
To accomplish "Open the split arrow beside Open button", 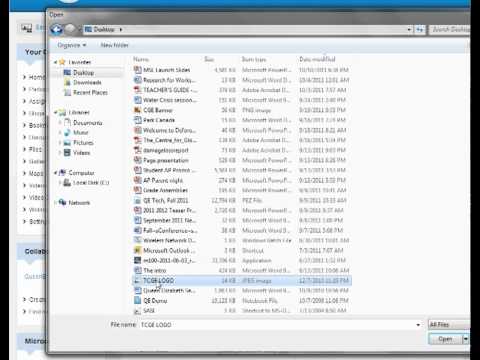I will click(x=466, y=339).
